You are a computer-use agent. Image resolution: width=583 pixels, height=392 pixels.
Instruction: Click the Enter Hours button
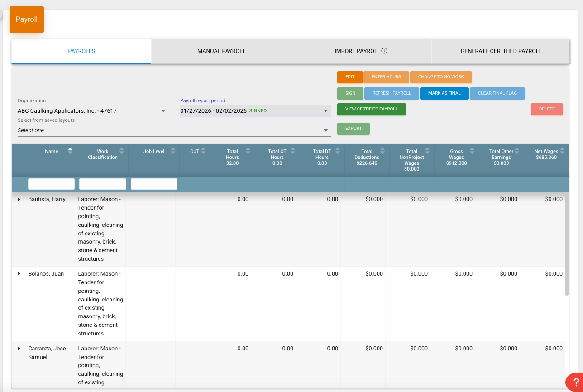[x=386, y=77]
